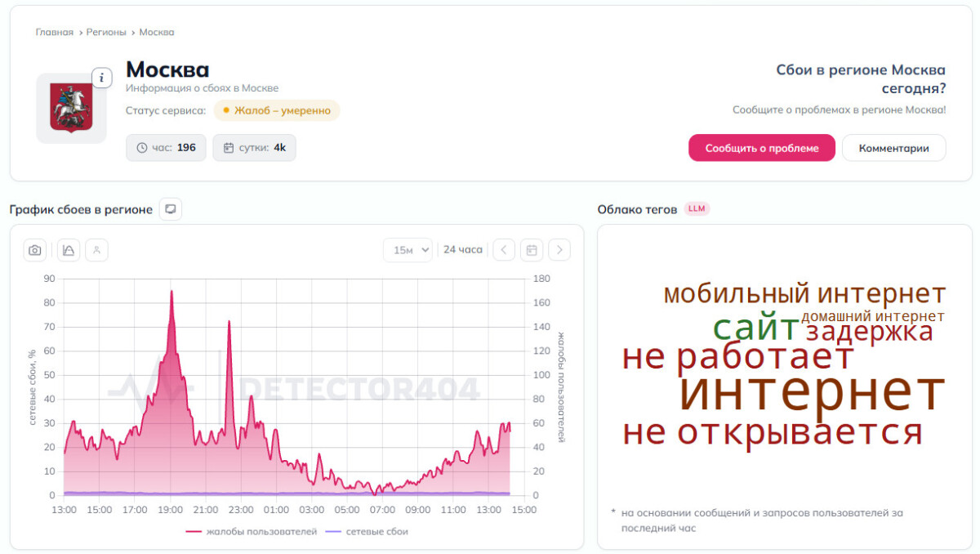
Task: Click the Сообщить о проблеме button
Action: coord(762,148)
